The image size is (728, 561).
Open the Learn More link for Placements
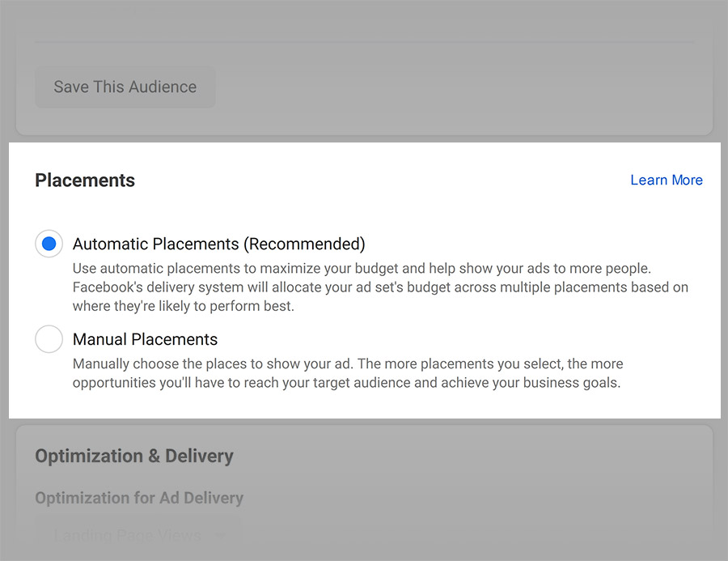(667, 180)
